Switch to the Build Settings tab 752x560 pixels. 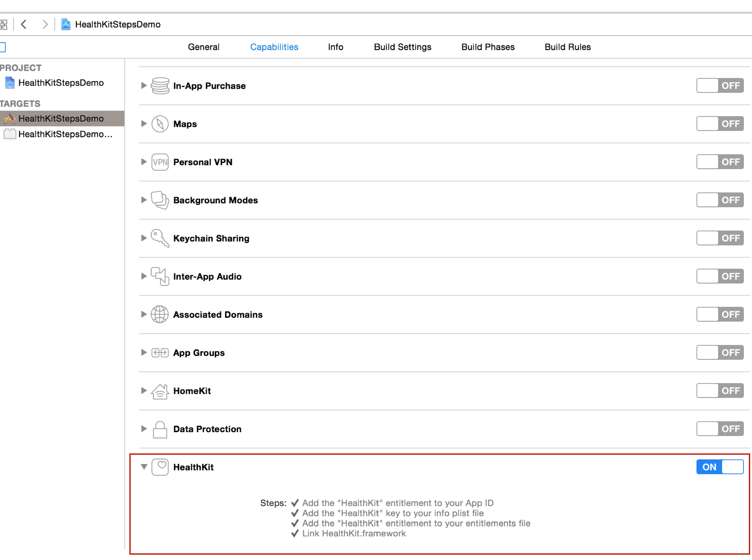click(x=403, y=47)
